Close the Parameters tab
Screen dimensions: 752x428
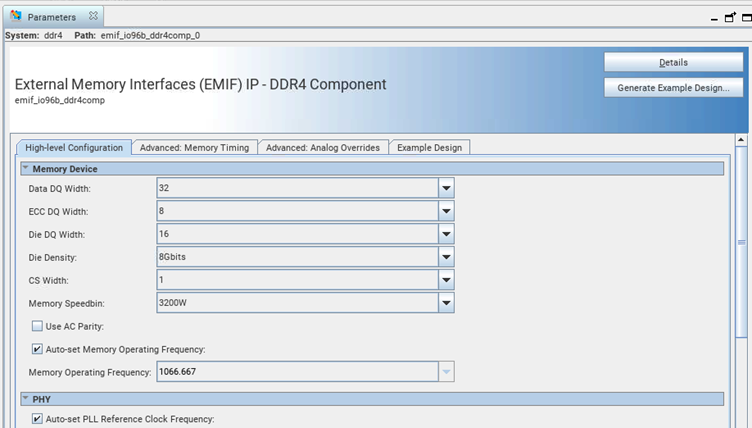tap(93, 16)
